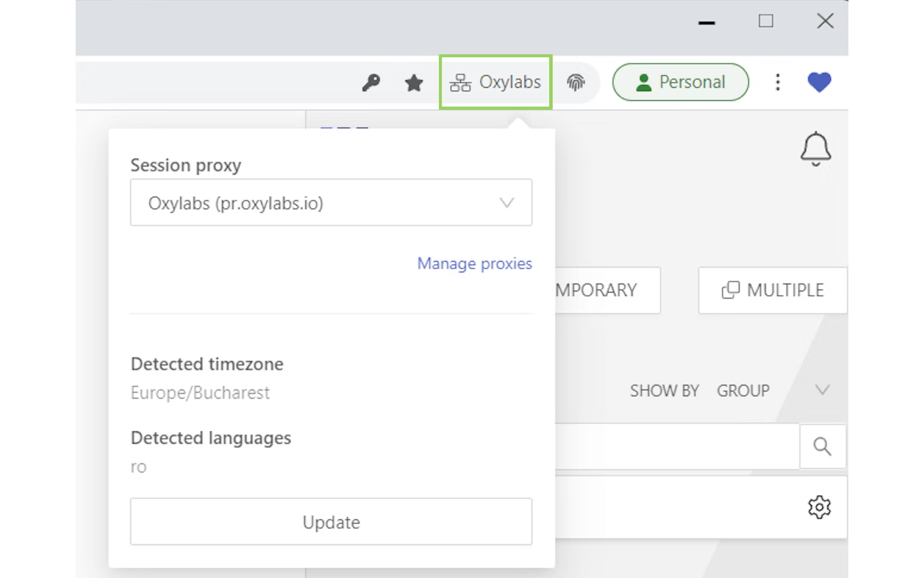Close the browser window
924x578 pixels.
[825, 21]
